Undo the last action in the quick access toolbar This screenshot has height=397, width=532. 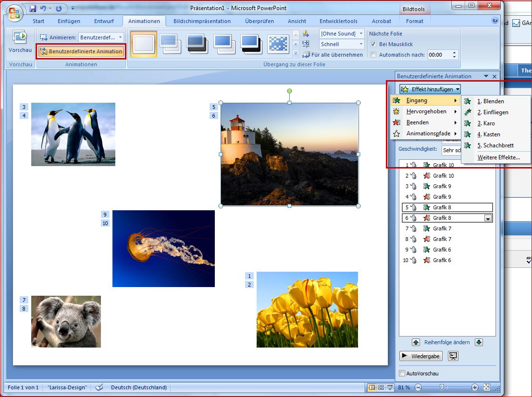[x=43, y=8]
